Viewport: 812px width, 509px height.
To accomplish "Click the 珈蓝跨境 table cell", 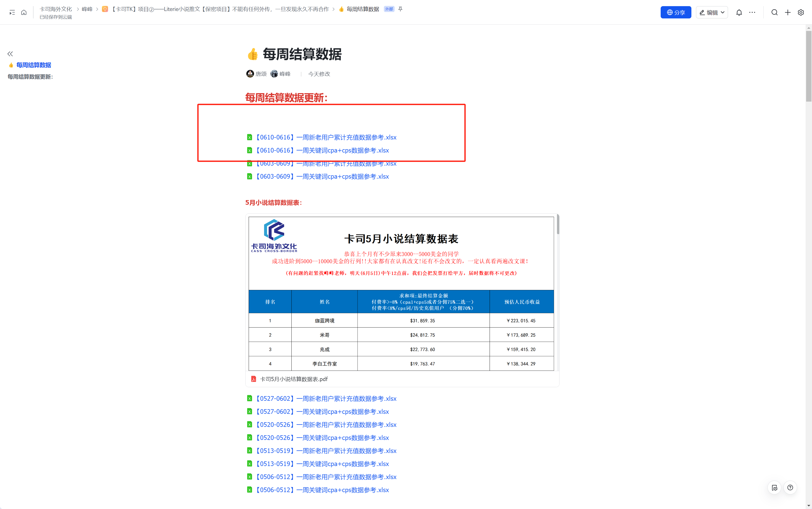I will click(324, 320).
